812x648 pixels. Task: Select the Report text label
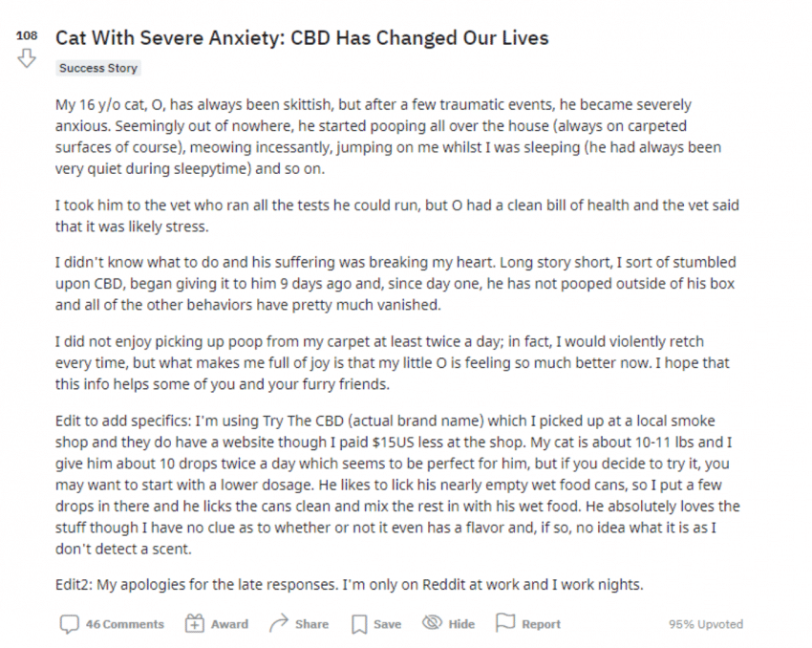(541, 624)
